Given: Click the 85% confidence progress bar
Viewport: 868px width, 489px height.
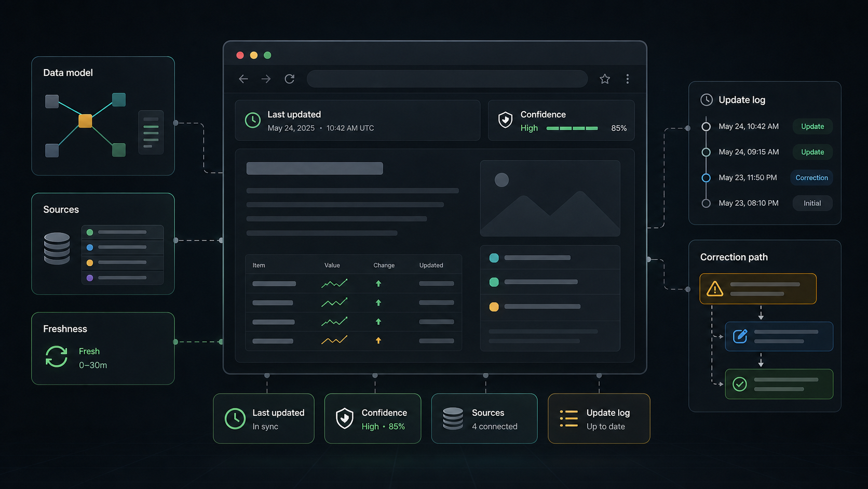Looking at the screenshot, I should (572, 128).
